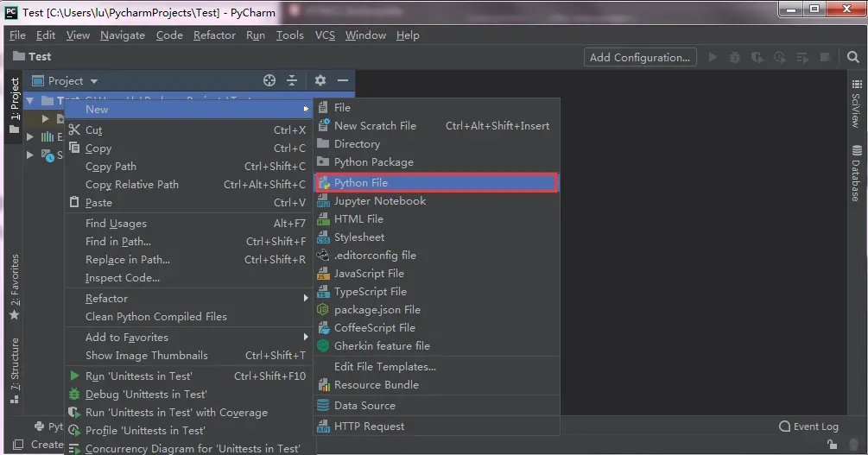Click Run 'Unittests in Test'
The width and height of the screenshot is (868, 455).
188,376
